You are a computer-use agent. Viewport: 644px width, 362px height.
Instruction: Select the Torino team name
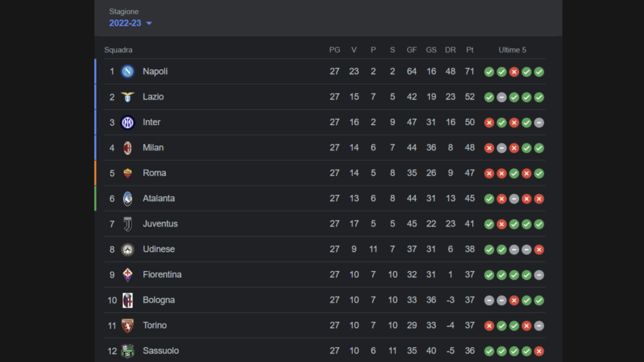click(155, 326)
